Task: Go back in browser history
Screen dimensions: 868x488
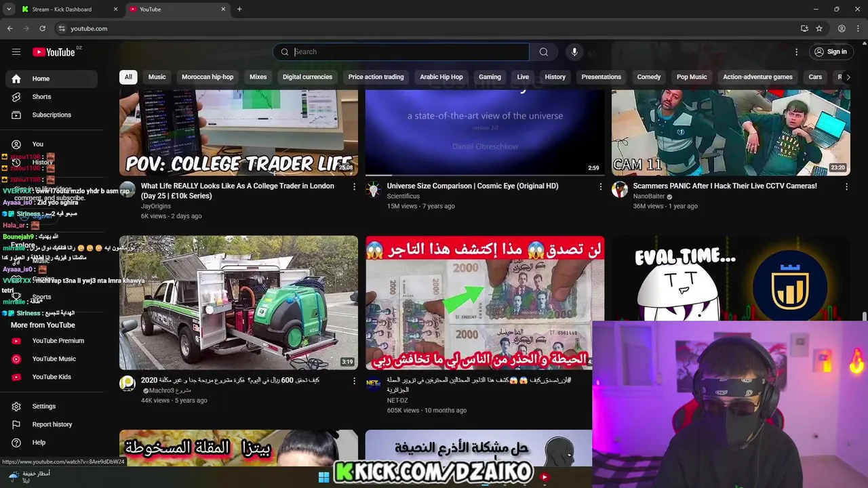Action: pyautogui.click(x=9, y=28)
